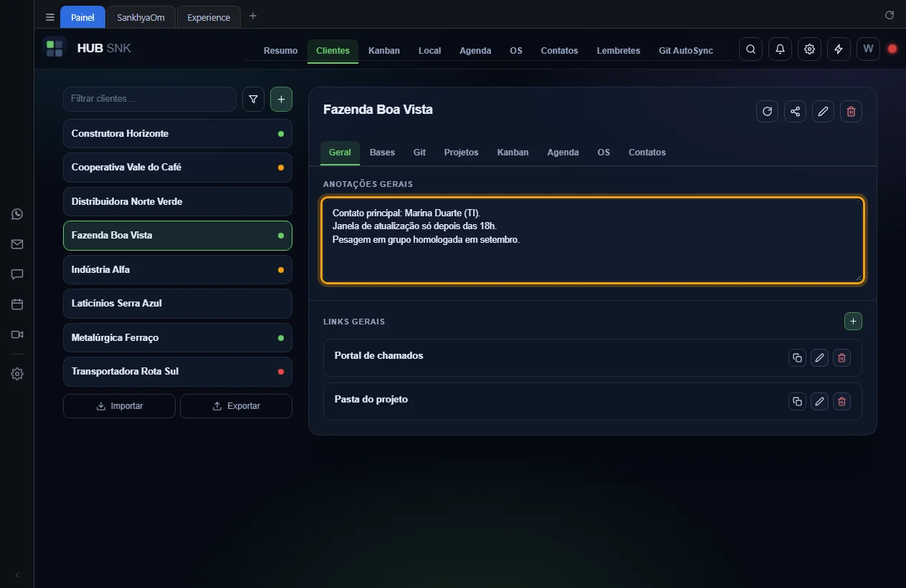Viewport: 906px width, 588px height.
Task: Select client Cooperativa Vale do Café
Action: coord(178,168)
